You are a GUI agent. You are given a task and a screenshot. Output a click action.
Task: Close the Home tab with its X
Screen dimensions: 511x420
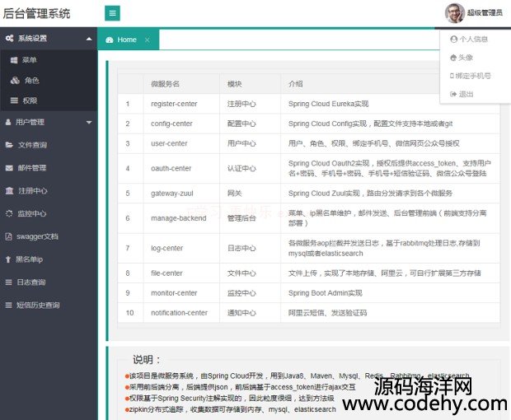click(148, 40)
